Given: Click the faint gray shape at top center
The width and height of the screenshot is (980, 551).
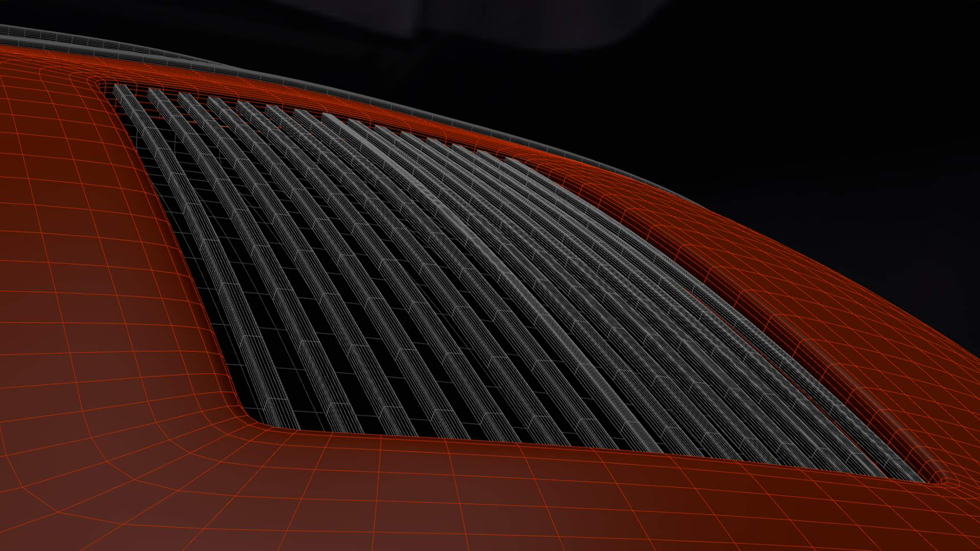Looking at the screenshot, I should tap(510, 20).
